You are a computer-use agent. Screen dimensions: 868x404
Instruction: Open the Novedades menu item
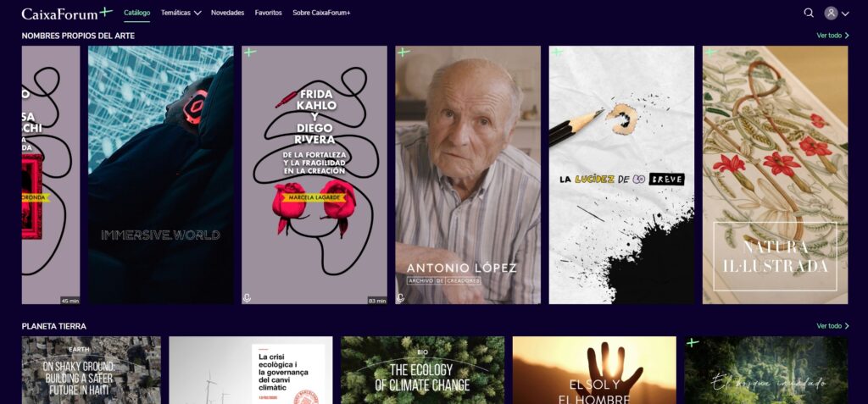coord(227,13)
